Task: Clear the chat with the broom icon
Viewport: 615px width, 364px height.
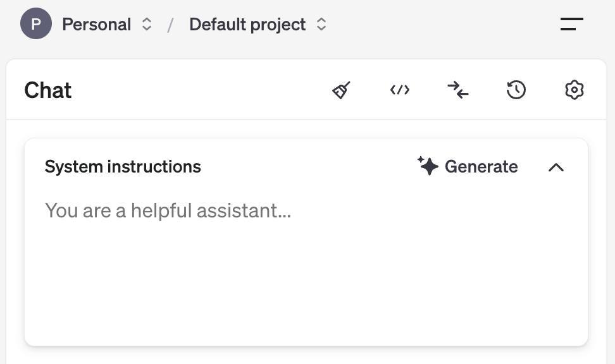Action: coord(342,90)
